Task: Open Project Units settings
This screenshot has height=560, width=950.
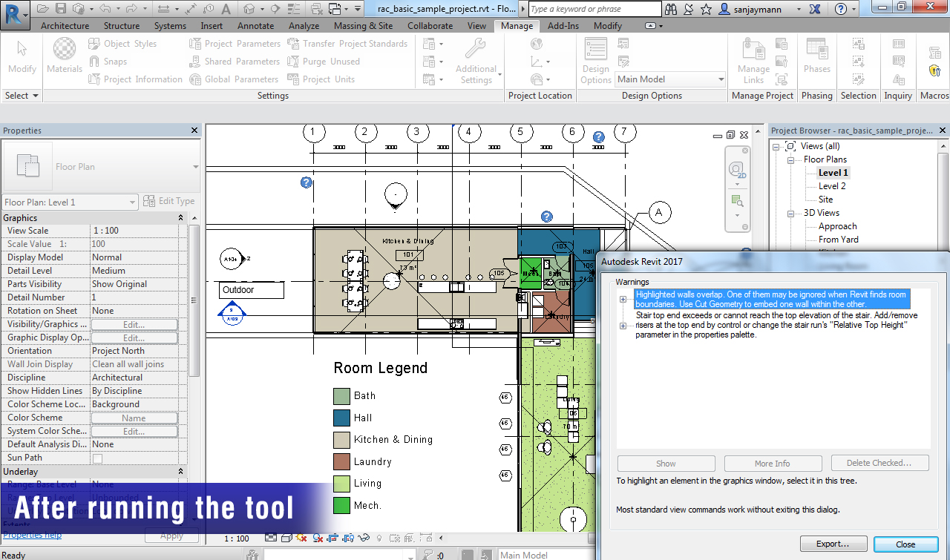Action: [x=321, y=79]
